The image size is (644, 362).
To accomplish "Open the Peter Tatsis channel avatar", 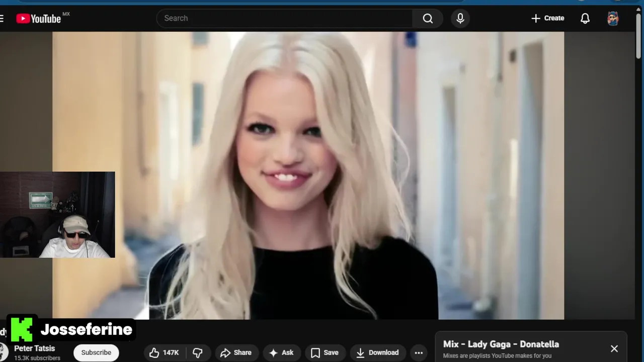I will (x=3, y=352).
